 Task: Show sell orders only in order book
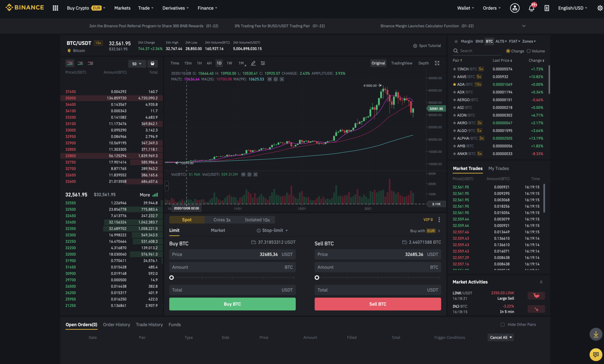90,63
